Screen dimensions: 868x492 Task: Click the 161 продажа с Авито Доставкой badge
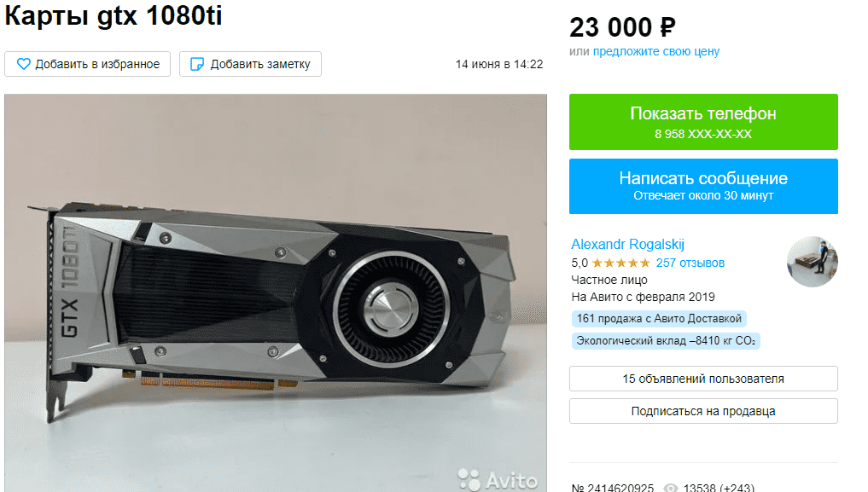click(x=659, y=318)
